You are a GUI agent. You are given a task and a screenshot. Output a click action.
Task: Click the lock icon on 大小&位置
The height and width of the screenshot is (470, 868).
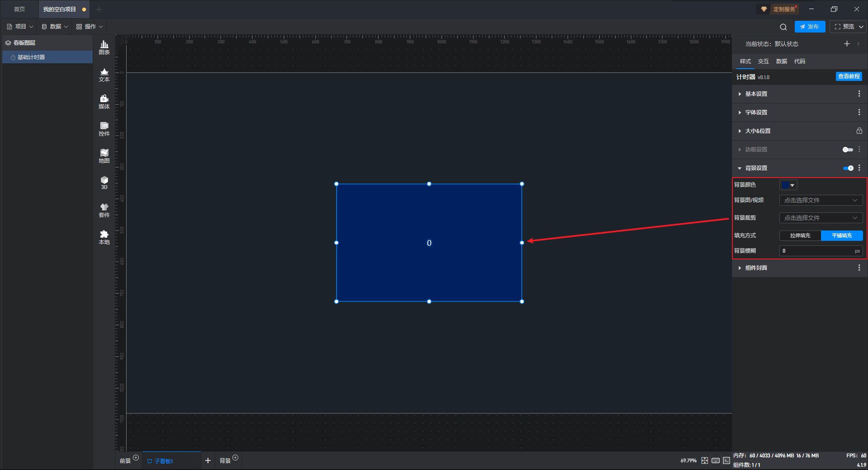pos(859,131)
